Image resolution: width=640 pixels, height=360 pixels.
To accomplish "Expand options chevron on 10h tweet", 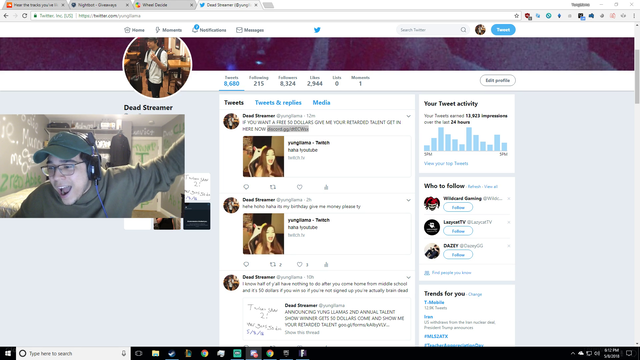I will point(408,278).
